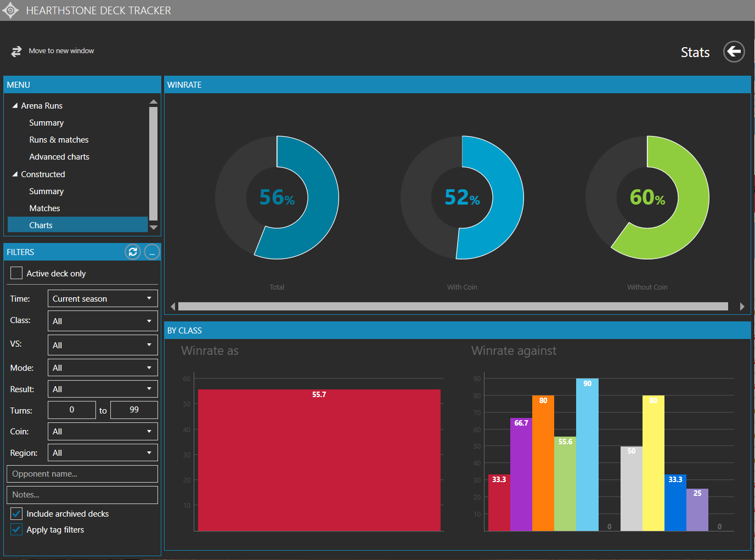Open the Class filter dropdown
Screen dimensions: 755x560
pyautogui.click(x=103, y=321)
